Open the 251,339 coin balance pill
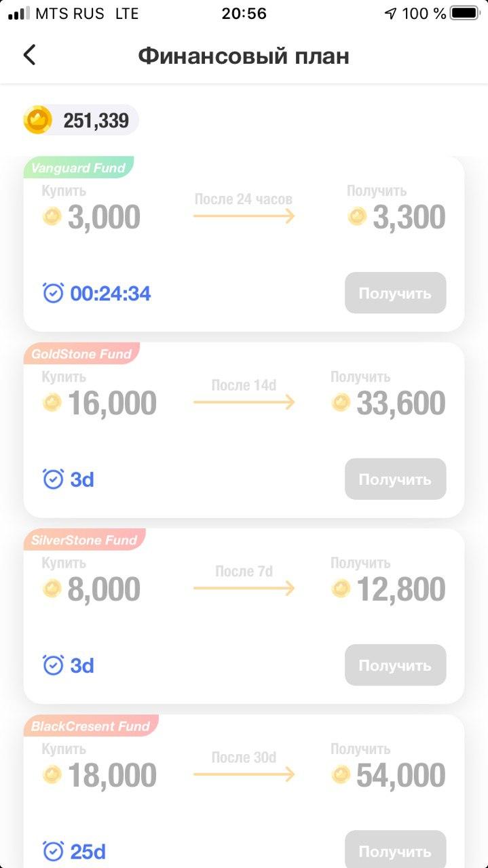 coord(81,120)
